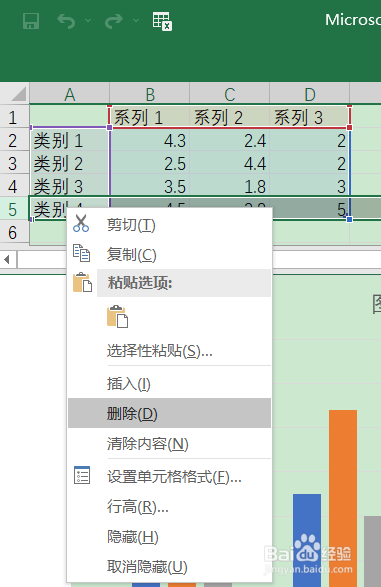Choose 取消隐藏(U) menu item
This screenshot has width=381, height=587.
pos(169,566)
